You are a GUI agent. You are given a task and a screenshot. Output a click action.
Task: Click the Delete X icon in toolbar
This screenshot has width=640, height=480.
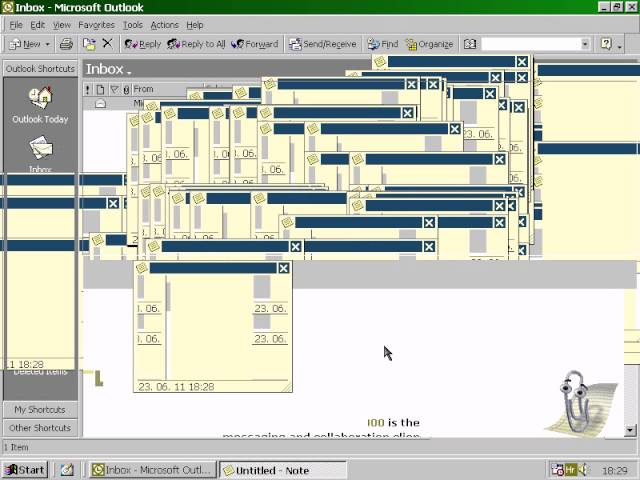(107, 43)
